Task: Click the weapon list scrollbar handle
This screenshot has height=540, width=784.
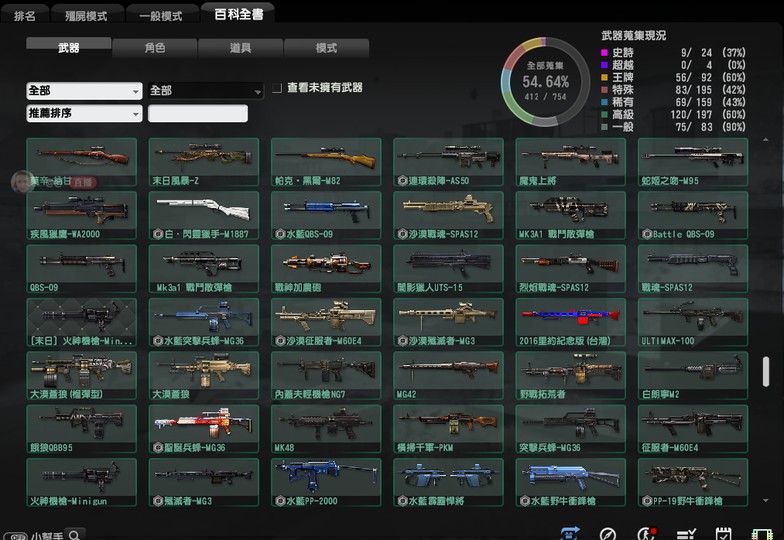Action: 766,371
